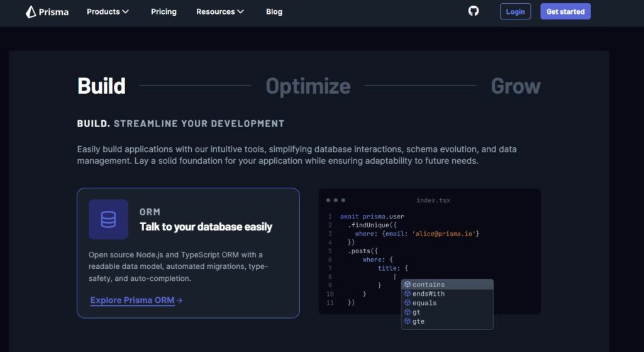Switch to the Optimize tab
This screenshot has height=352, width=644.
(x=308, y=86)
